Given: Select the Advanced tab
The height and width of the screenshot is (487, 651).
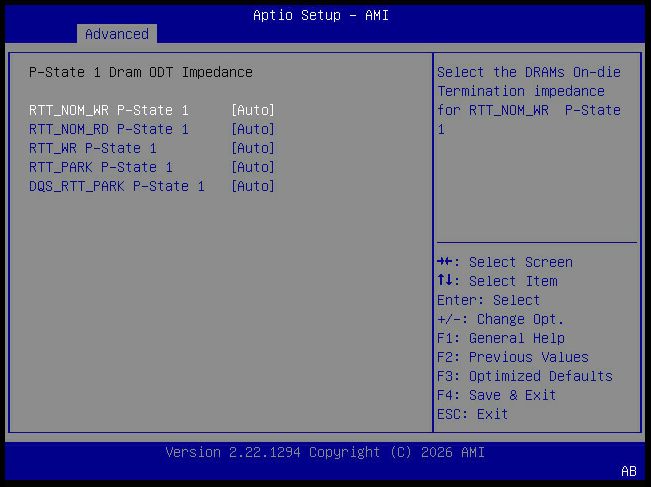Looking at the screenshot, I should (117, 34).
